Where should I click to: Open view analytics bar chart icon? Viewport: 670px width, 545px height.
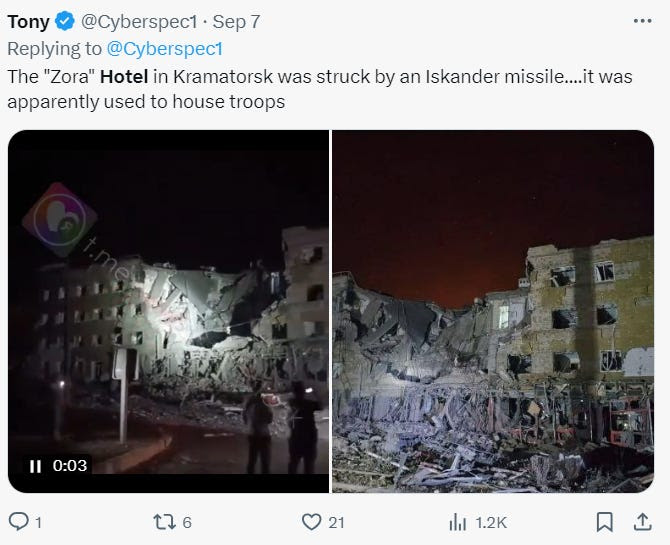click(458, 522)
